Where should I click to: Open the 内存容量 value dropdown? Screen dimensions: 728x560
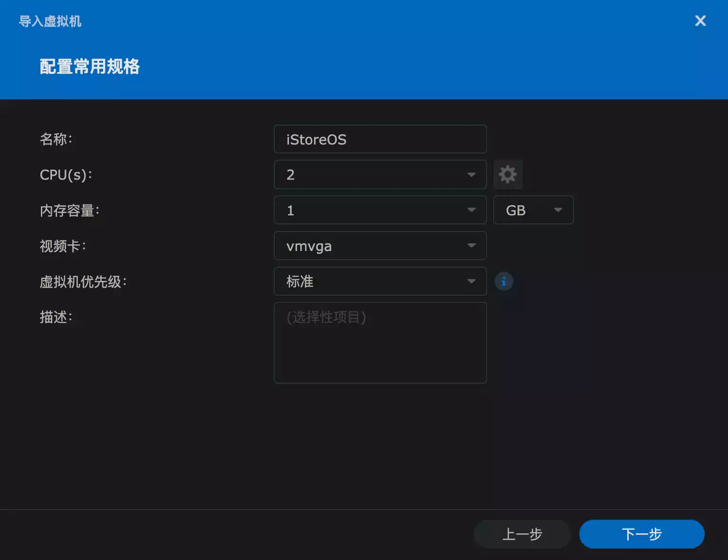point(380,210)
